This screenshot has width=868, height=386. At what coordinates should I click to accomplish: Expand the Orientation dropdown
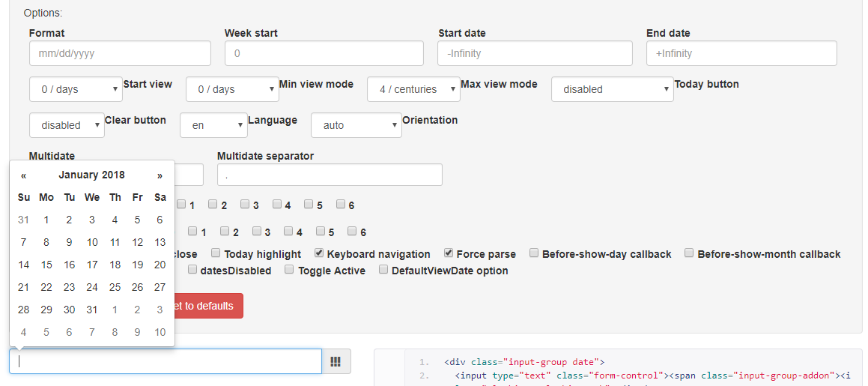(x=356, y=125)
